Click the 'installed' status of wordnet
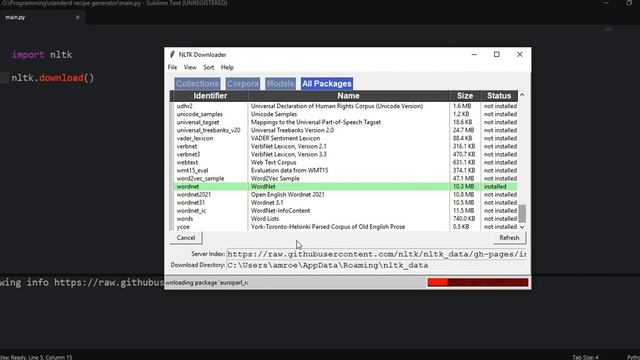Image resolution: width=640 pixels, height=360 pixels. pos(495,187)
